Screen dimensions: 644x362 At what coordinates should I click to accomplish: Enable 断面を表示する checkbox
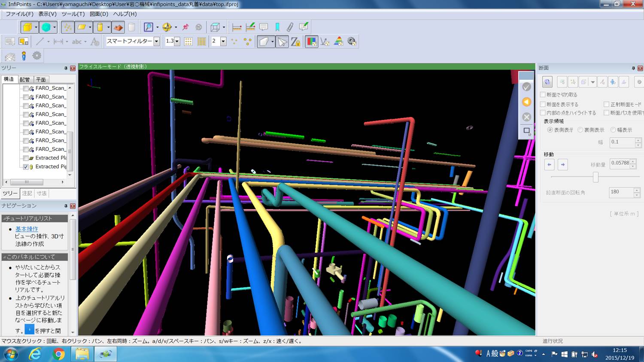(x=543, y=104)
